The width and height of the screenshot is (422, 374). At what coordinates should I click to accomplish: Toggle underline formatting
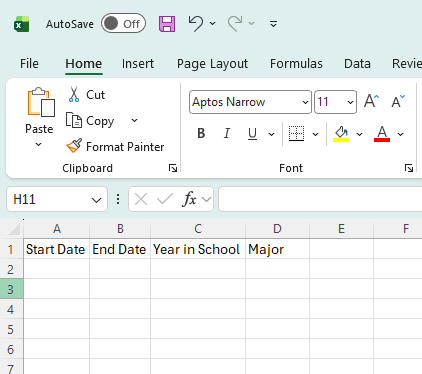(x=252, y=133)
